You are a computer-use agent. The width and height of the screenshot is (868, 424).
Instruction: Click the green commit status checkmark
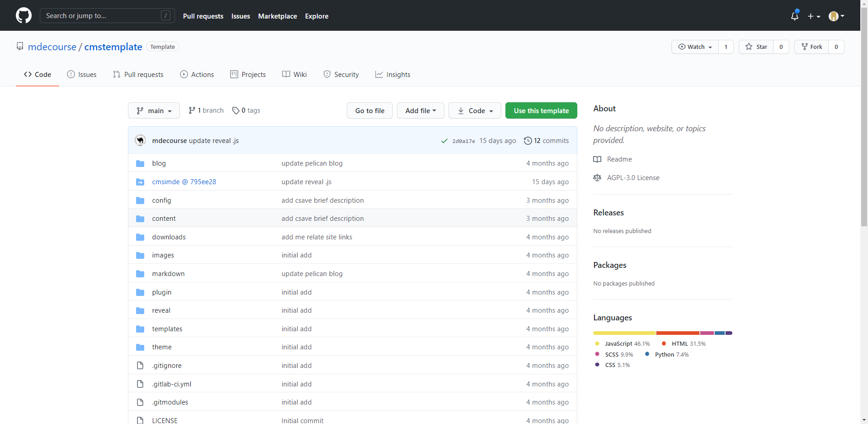coord(444,141)
